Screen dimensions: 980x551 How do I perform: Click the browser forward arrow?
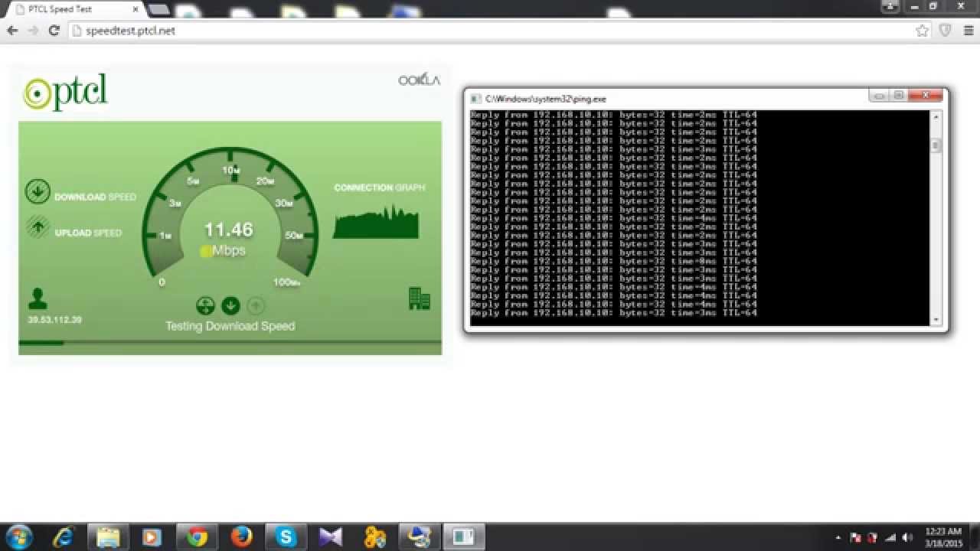[32, 31]
